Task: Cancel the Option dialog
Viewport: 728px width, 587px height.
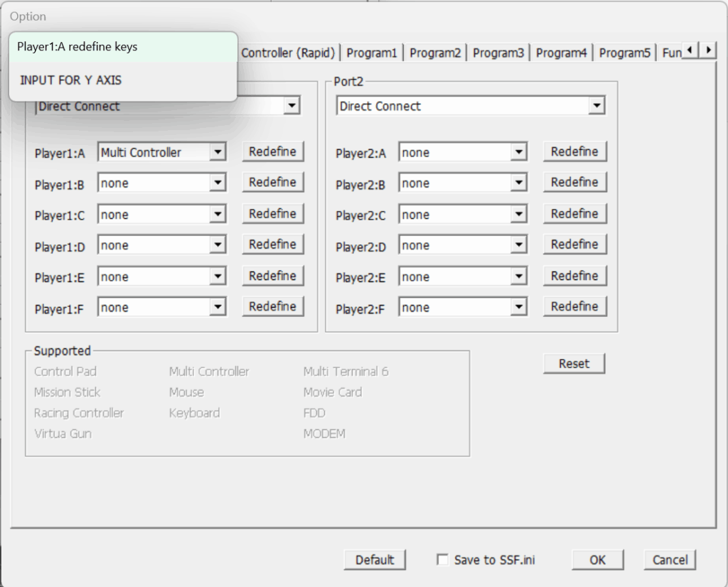Action: point(670,560)
